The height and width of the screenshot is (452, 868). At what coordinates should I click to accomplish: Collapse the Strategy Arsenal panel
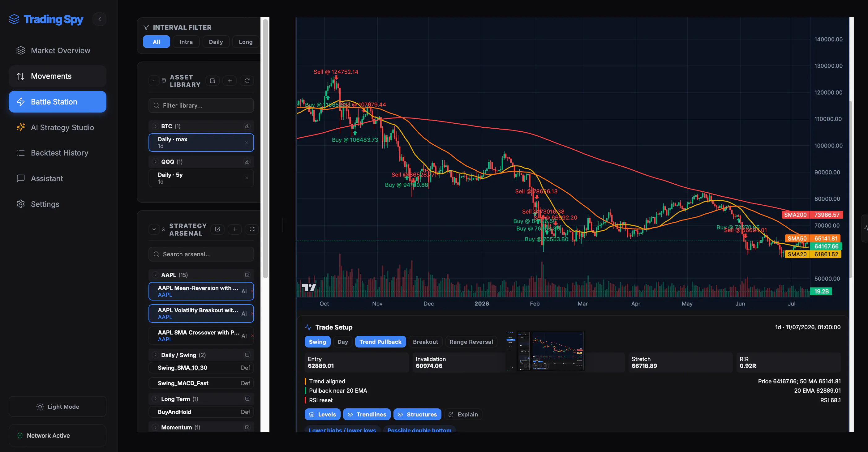click(154, 229)
